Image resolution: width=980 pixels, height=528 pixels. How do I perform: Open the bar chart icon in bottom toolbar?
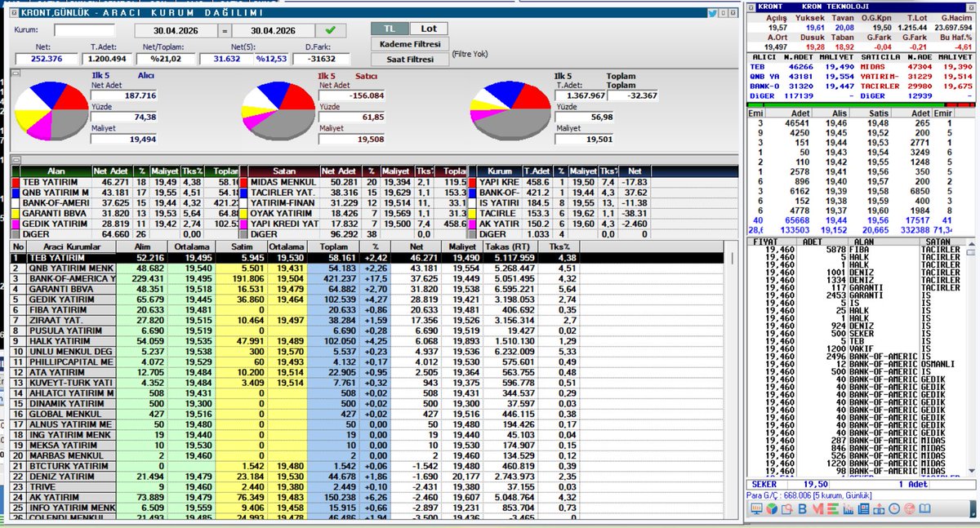click(x=848, y=510)
